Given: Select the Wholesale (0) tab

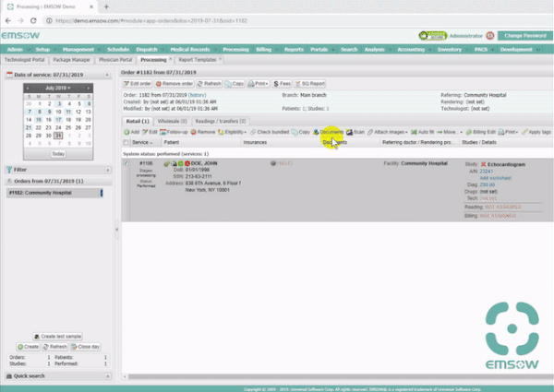Looking at the screenshot, I should [172, 121].
